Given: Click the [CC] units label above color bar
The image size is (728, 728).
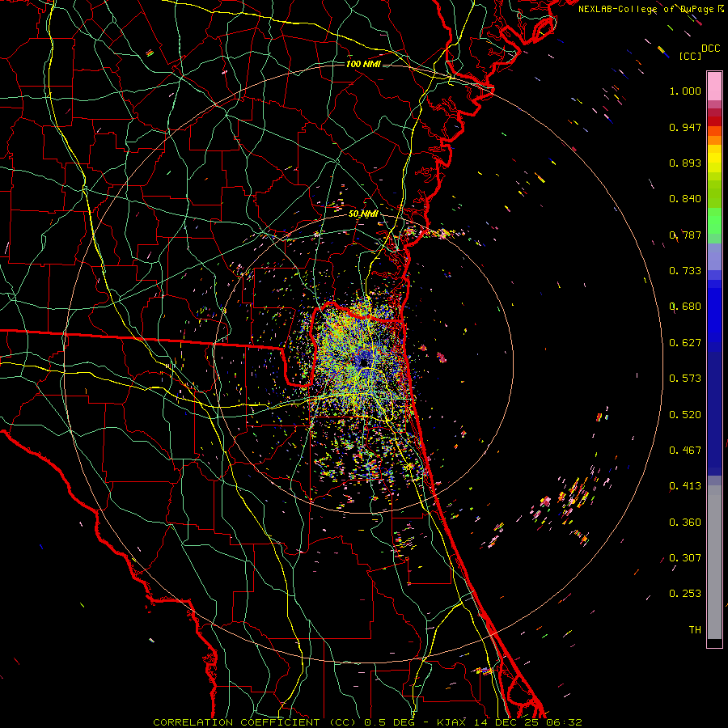Looking at the screenshot, I should click(690, 56).
